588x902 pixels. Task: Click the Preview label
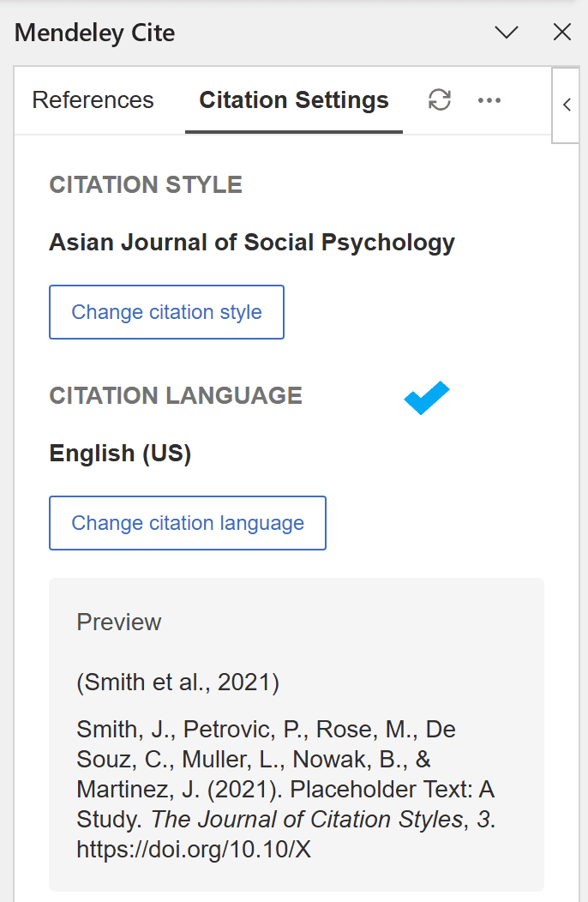tap(119, 622)
